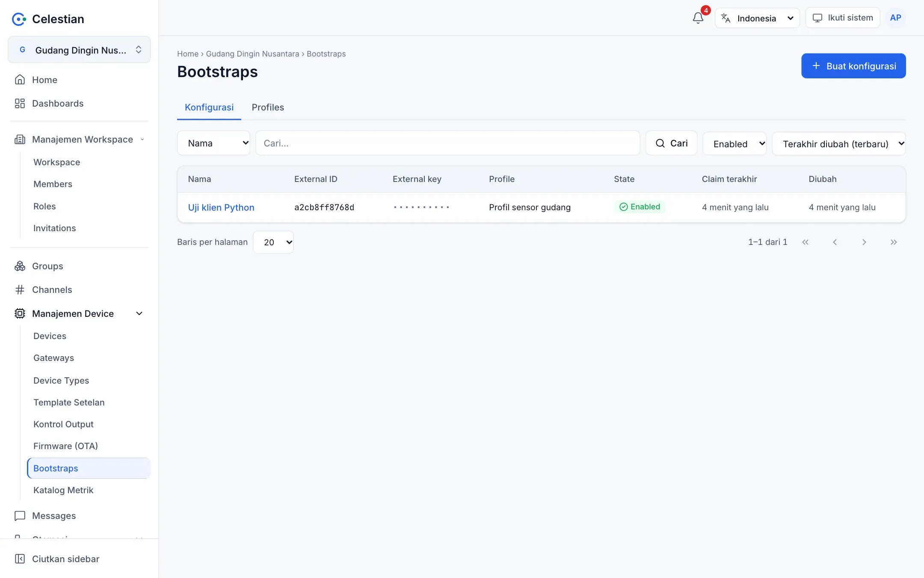
Task: Click the Ikuti sistem theme button
Action: pos(843,18)
